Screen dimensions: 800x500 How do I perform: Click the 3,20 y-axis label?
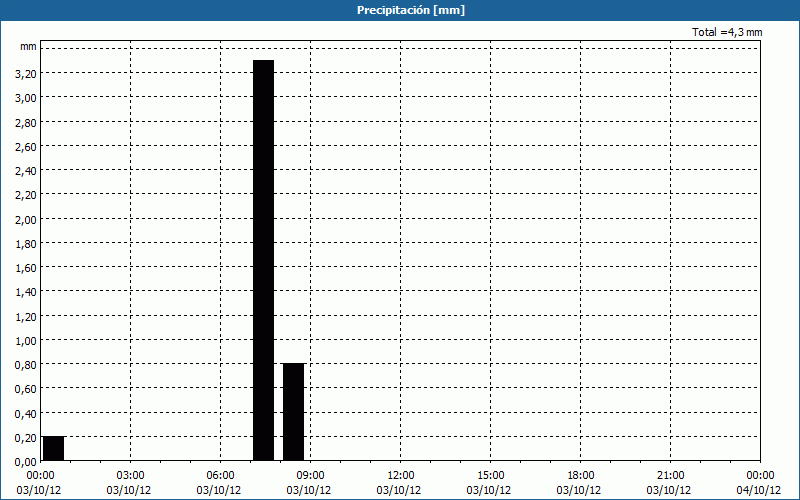click(x=26, y=74)
